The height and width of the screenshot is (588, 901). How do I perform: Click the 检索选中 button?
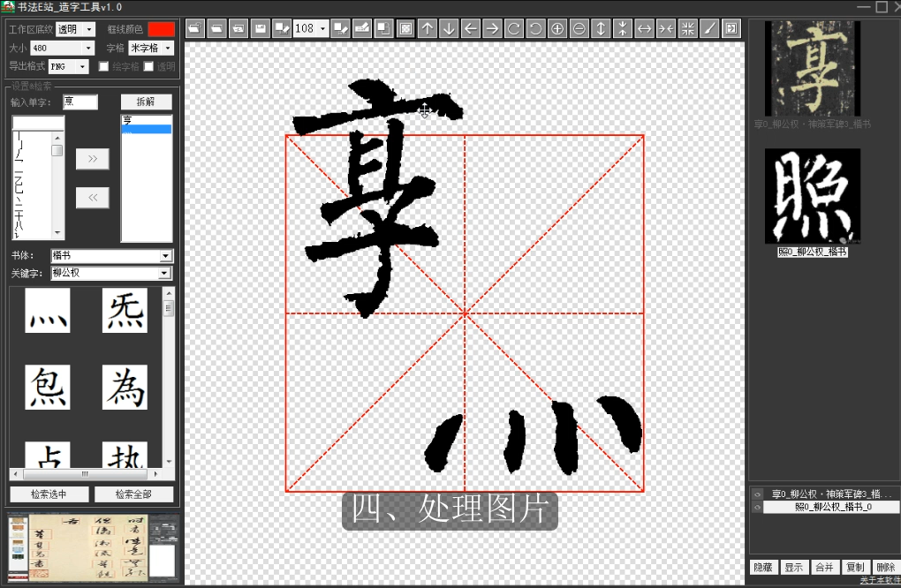(x=49, y=494)
